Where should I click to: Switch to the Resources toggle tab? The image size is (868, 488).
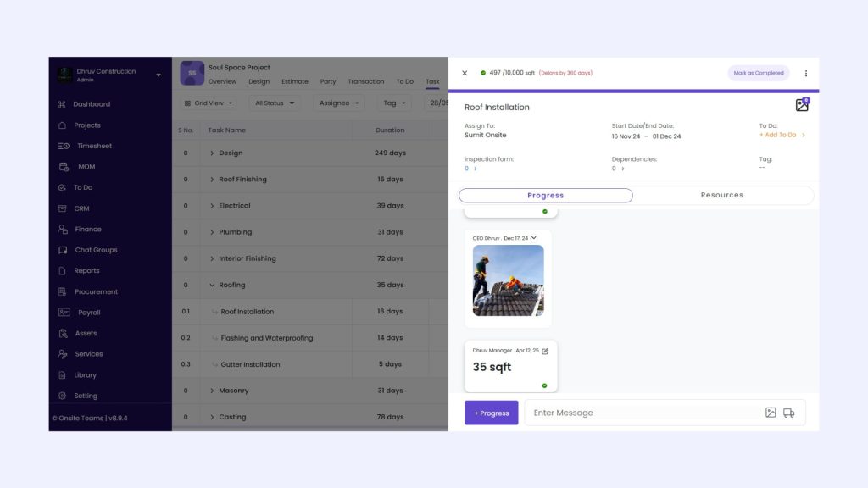click(721, 195)
